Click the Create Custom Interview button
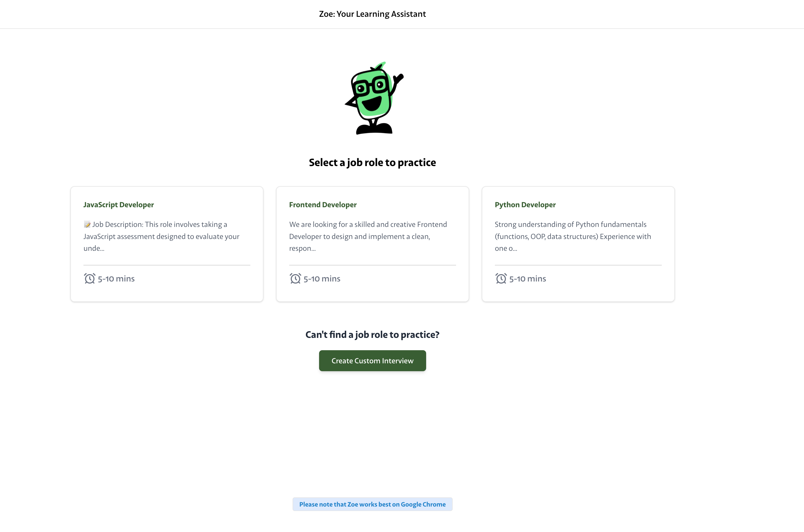Viewport: 804px width, 532px height. pyautogui.click(x=372, y=361)
